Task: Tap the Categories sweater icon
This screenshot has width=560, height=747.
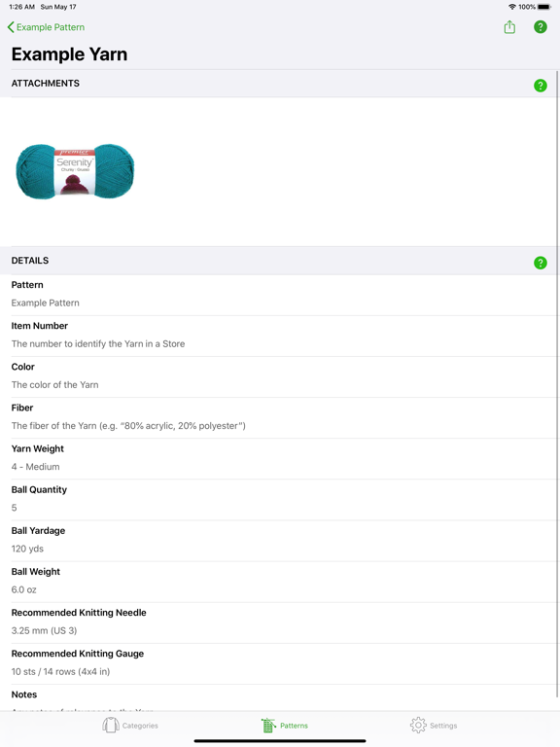Action: pyautogui.click(x=111, y=725)
